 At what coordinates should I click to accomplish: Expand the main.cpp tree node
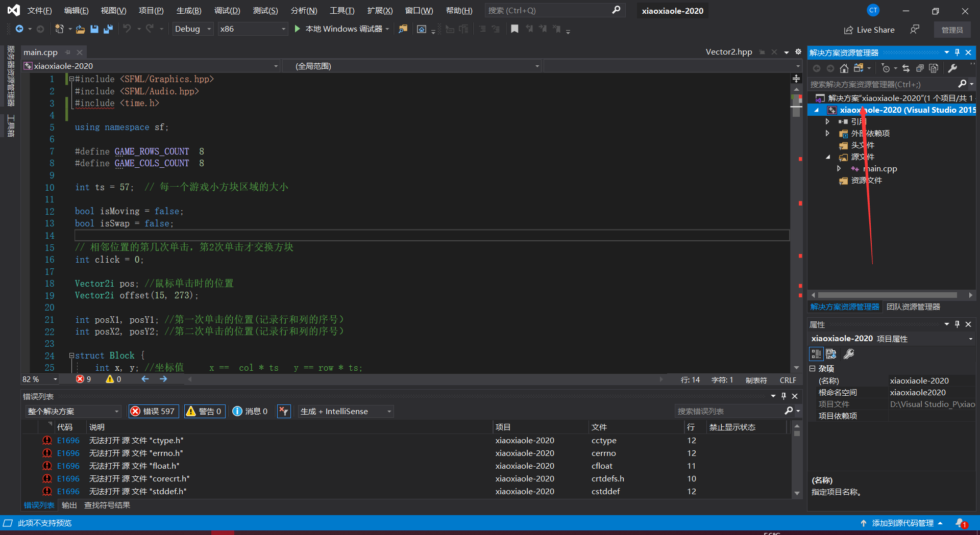(x=839, y=168)
